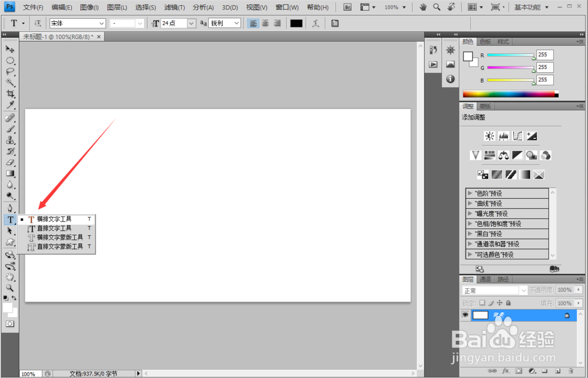Select the Type tool in toolbox
The image size is (588, 378).
(10, 220)
